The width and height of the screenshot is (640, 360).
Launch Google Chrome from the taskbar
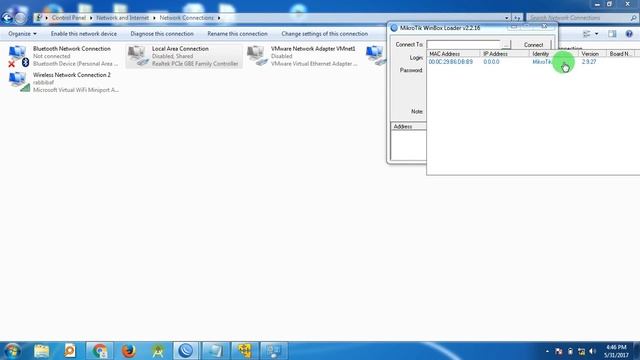100,351
